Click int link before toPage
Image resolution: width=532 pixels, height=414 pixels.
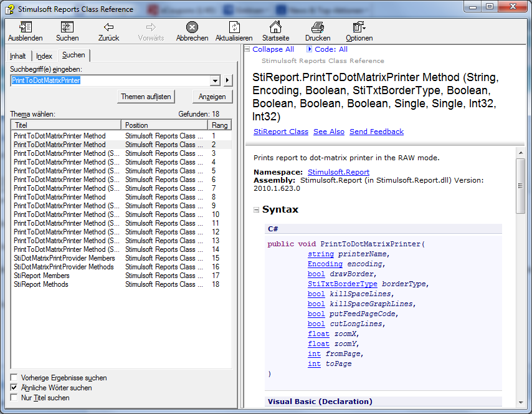point(314,363)
